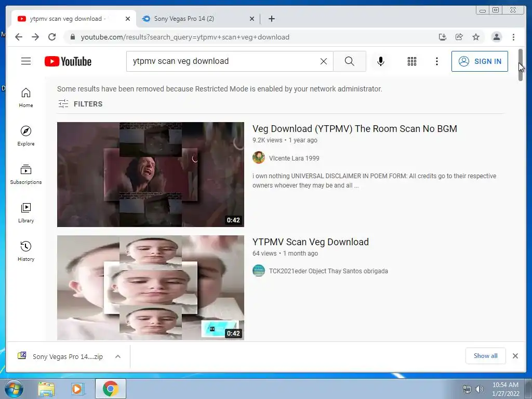Open the Chrome three-dot menu

coord(513,37)
